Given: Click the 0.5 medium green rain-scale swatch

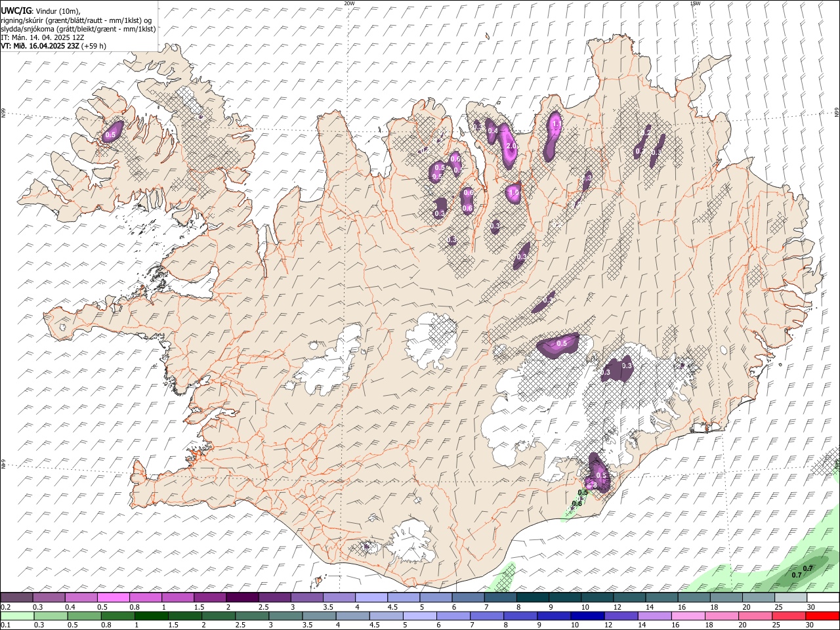Looking at the screenshot, I should [85, 616].
